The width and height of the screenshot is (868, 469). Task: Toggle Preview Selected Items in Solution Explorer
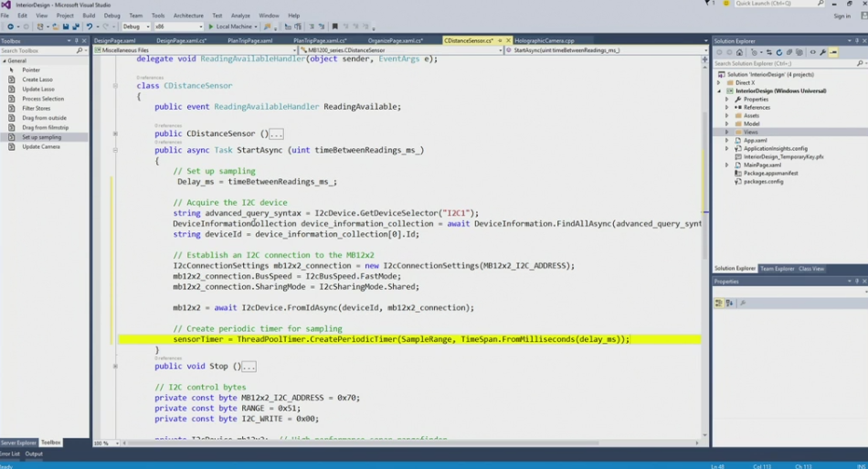[x=833, y=53]
